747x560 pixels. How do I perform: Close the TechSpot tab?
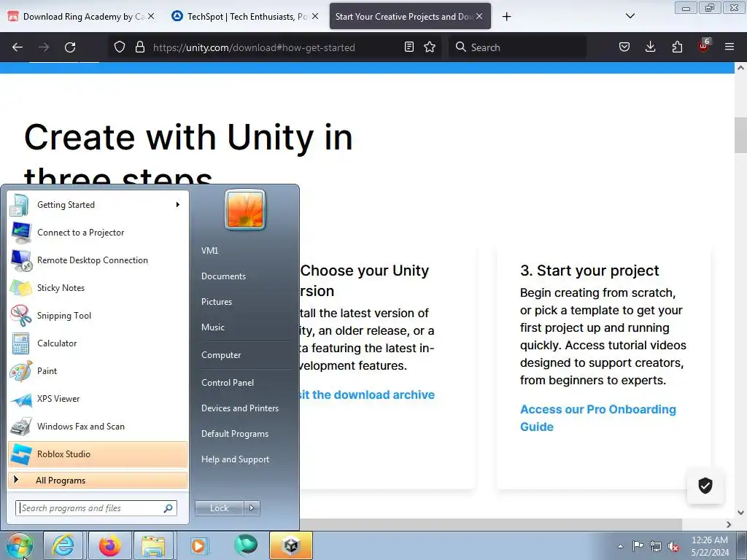315,16
